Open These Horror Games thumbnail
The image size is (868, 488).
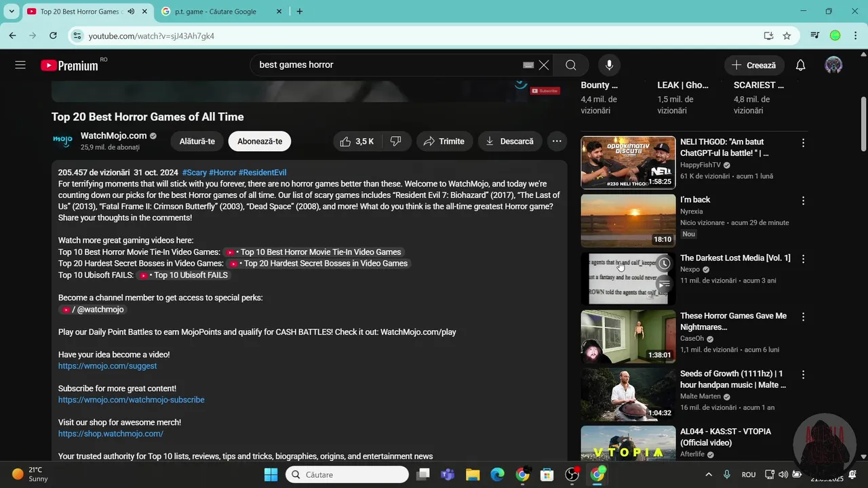tap(628, 336)
